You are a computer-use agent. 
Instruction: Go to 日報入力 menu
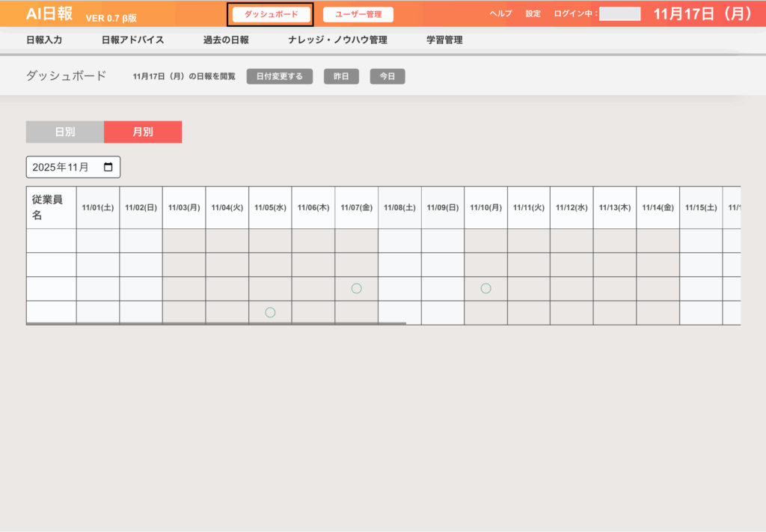click(x=44, y=40)
